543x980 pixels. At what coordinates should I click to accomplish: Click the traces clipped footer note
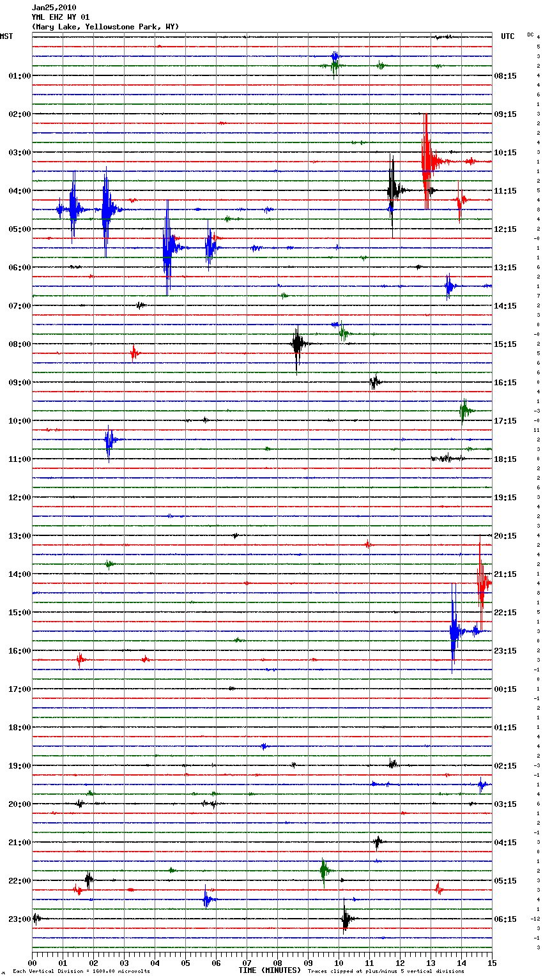tap(386, 972)
